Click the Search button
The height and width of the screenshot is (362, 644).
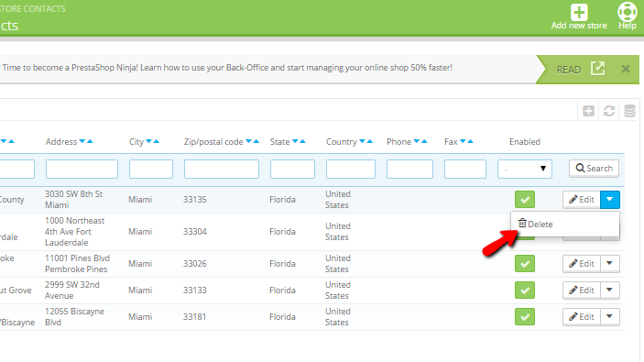tap(594, 169)
